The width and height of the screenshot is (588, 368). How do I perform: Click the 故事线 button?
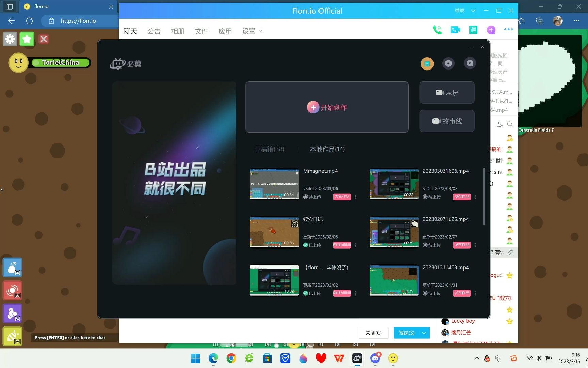pos(447,121)
